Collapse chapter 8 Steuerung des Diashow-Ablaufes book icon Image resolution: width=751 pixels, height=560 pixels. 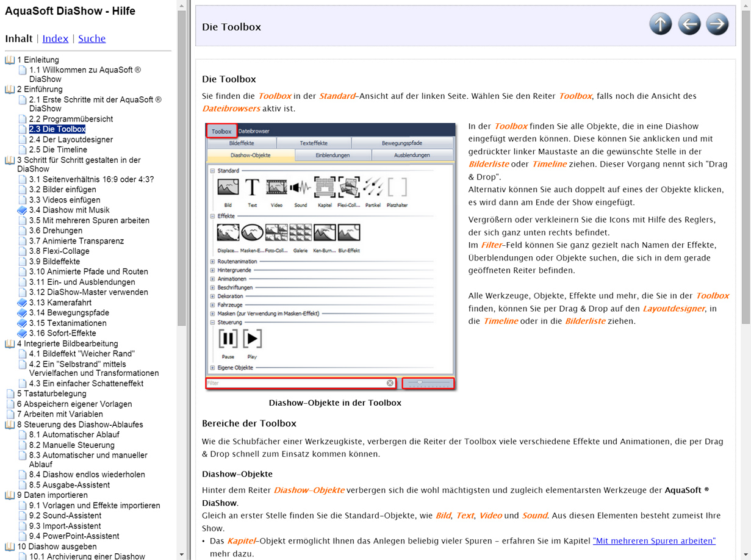coord(10,425)
